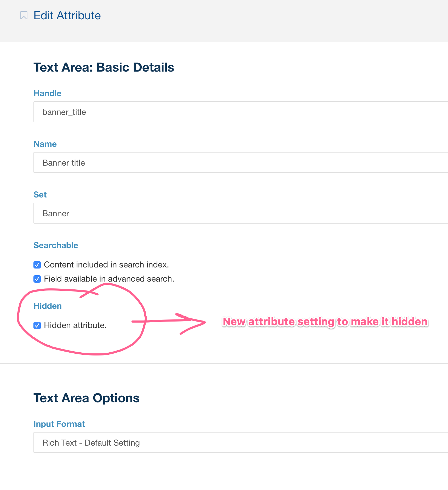Click the Input Format label

coord(59,424)
